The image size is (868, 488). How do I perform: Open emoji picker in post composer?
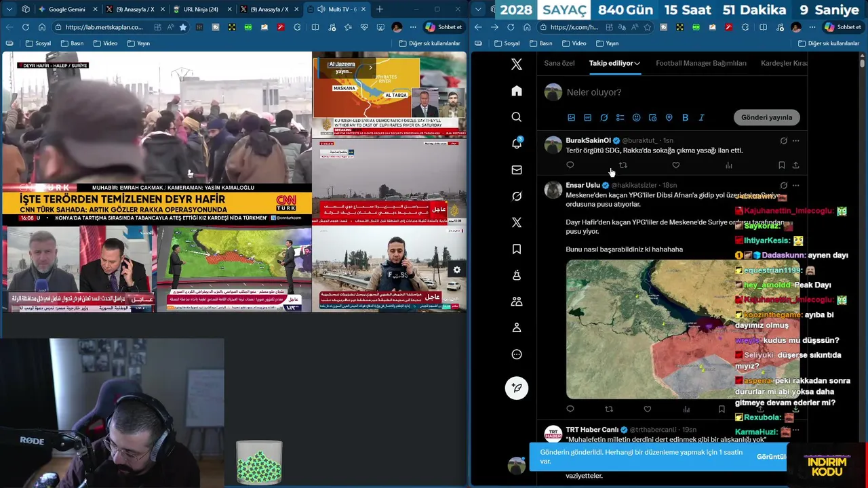636,117
